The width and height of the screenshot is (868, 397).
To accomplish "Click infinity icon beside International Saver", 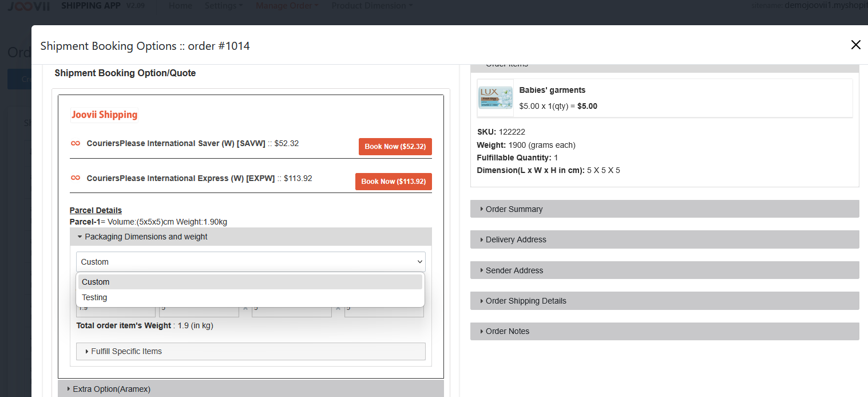I will (x=76, y=143).
